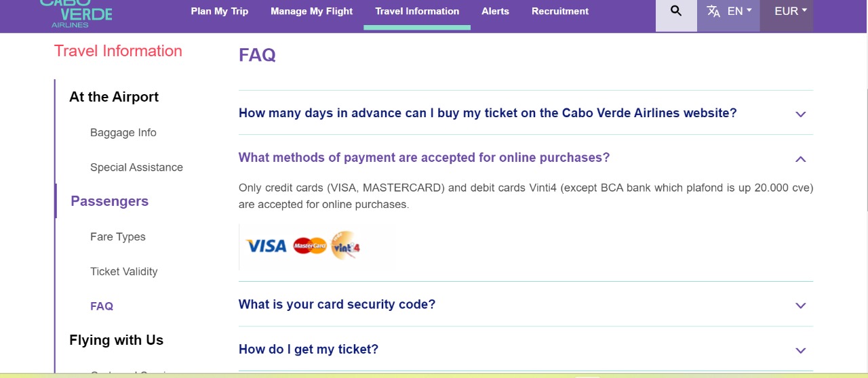Open the Manage My Flight menu
The width and height of the screenshot is (868, 378).
(x=312, y=11)
